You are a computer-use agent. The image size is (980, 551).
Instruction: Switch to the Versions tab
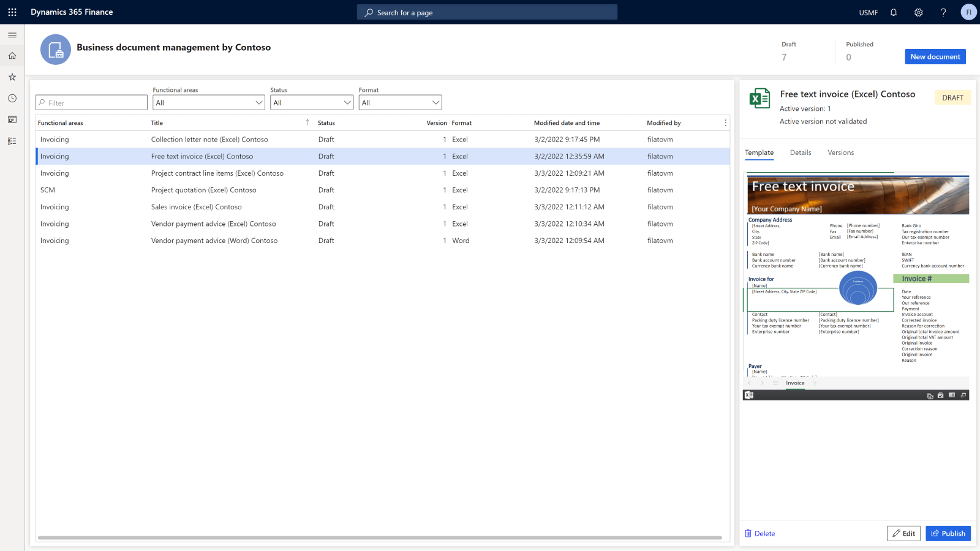coord(840,152)
